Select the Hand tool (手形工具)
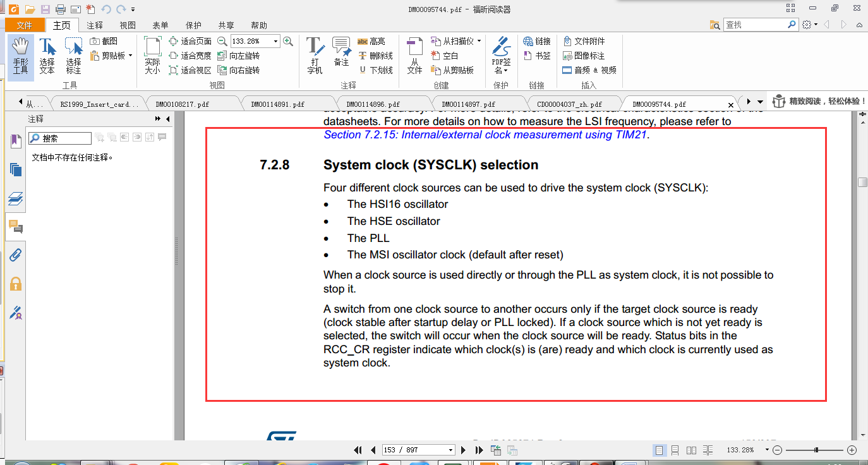Screen dimensions: 868x465 tap(21, 56)
